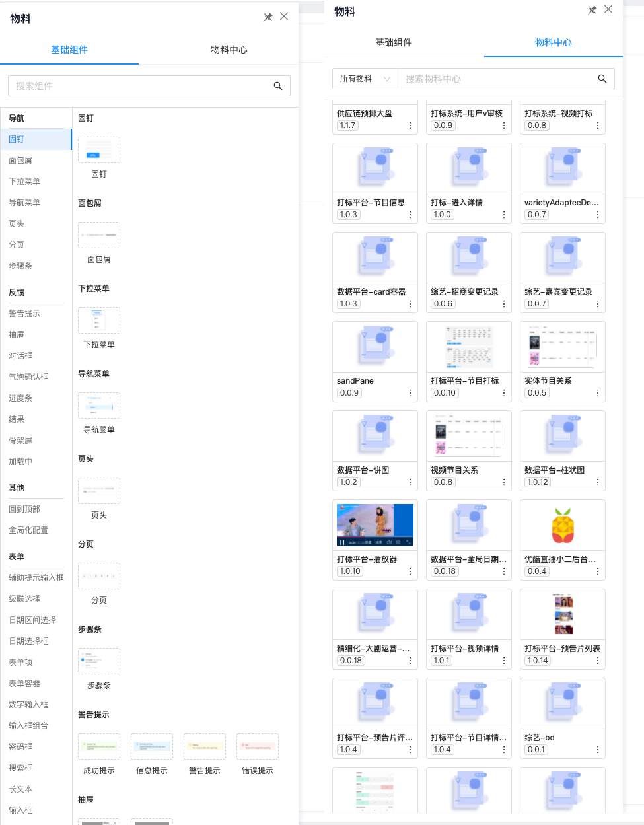This screenshot has width=644, height=825.
Task: Open the 打标平台-播放器 thumbnail
Action: (375, 525)
